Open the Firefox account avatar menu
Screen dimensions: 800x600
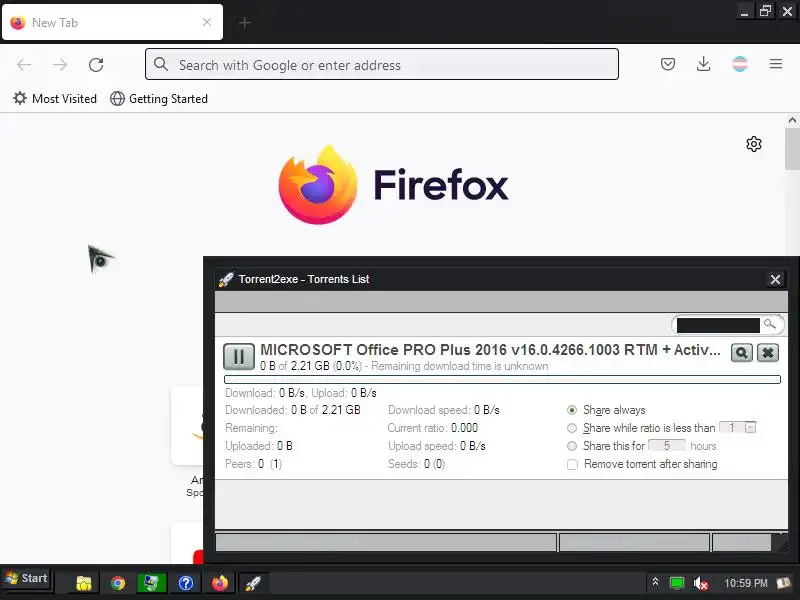click(x=740, y=64)
